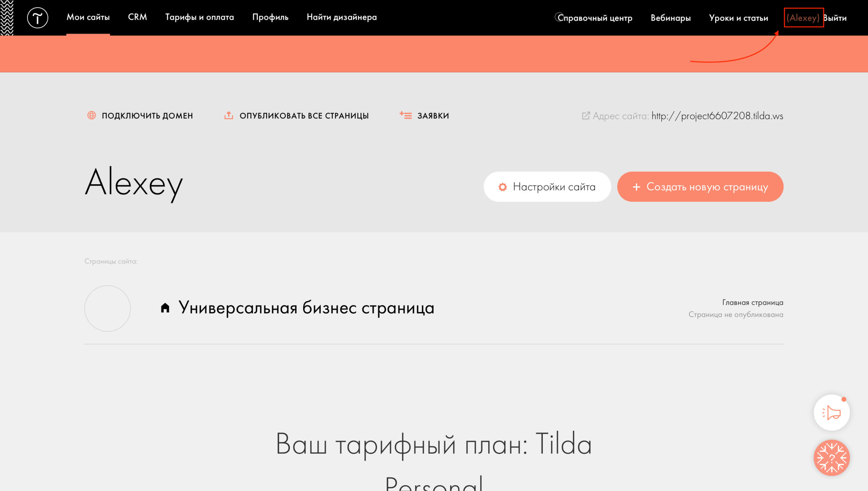The width and height of the screenshot is (868, 491).
Task: Click the plus icon for new page
Action: pos(636,187)
